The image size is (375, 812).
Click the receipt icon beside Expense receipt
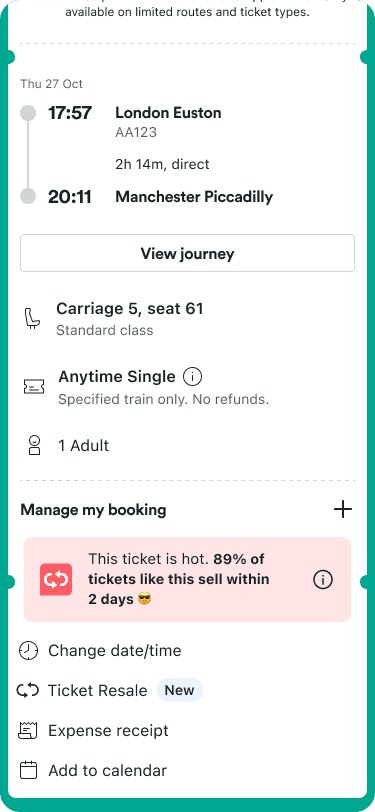28,731
